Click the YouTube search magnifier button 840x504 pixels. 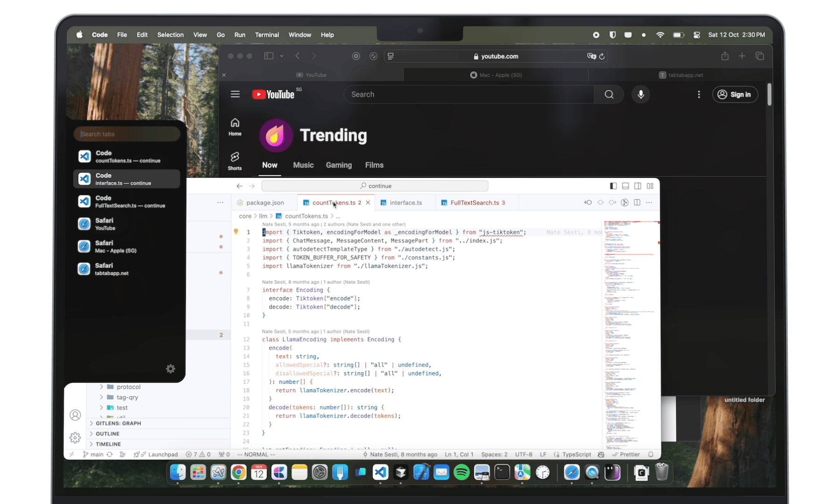pos(609,94)
